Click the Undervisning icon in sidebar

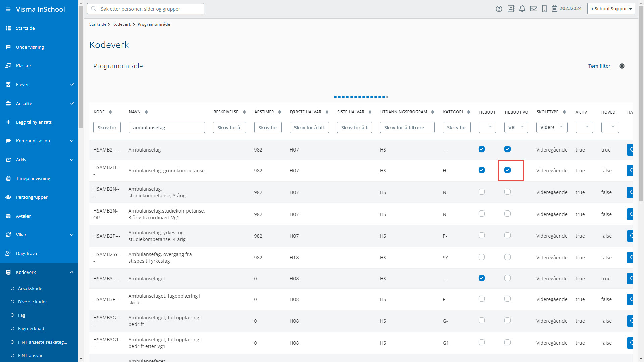[8, 47]
